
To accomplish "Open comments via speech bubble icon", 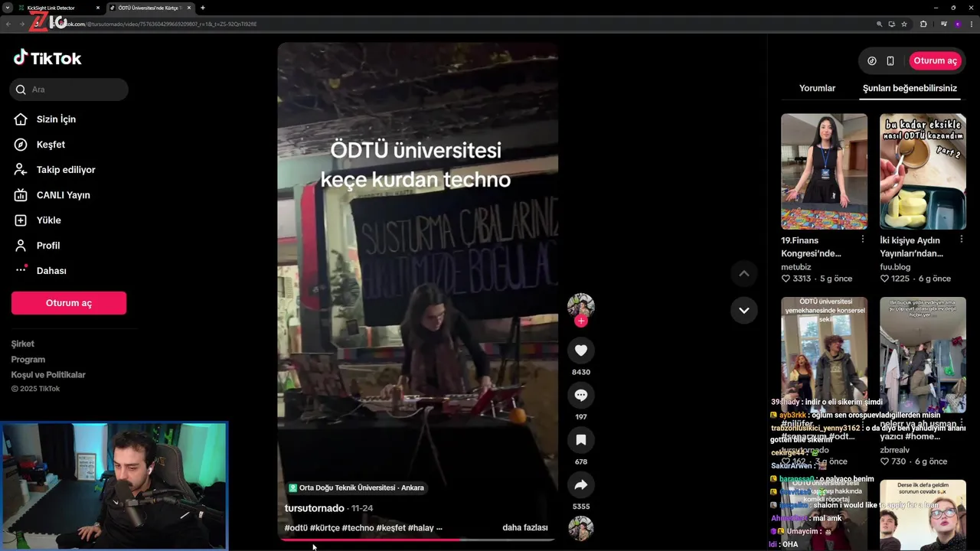I will [581, 396].
